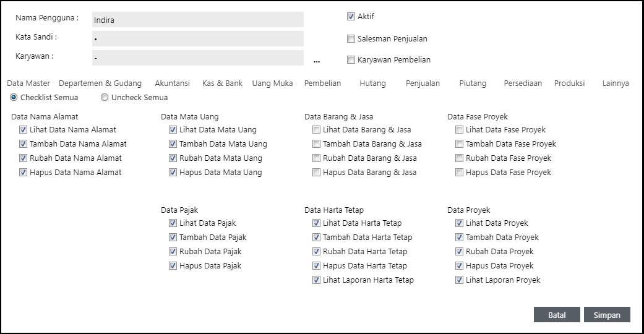Tick the Karyawan Pembelian checkbox

point(351,60)
